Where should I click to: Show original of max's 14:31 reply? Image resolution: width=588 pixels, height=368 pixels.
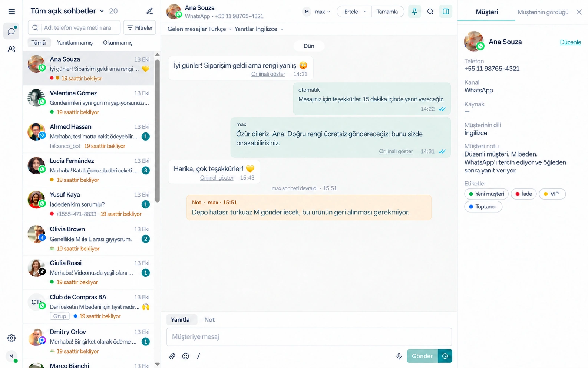396,151
